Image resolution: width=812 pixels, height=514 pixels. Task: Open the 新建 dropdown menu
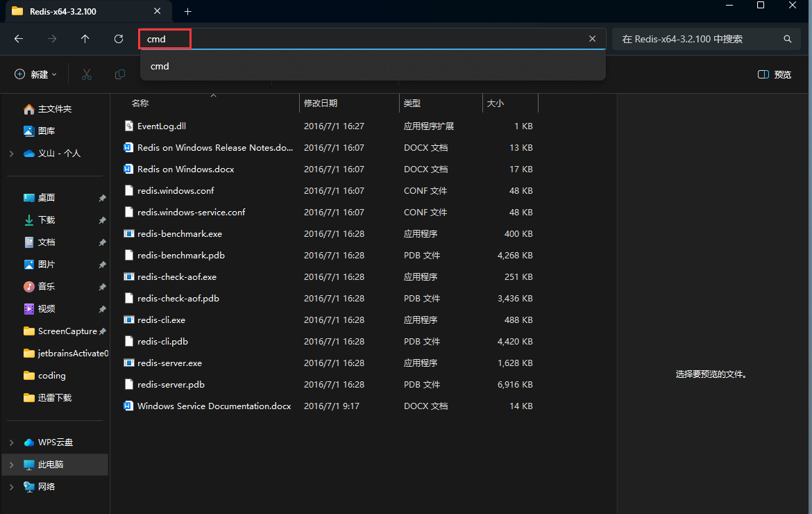click(x=35, y=74)
